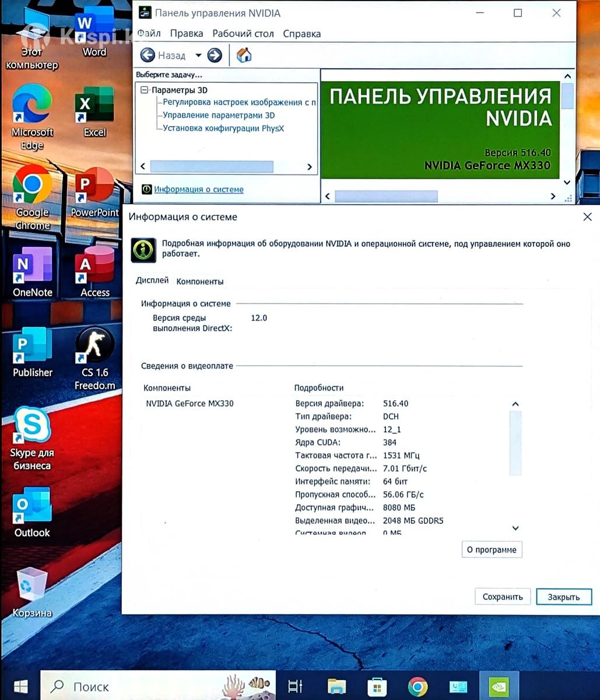Click the 56.06 ГБ/с bandwidth value

point(403,494)
